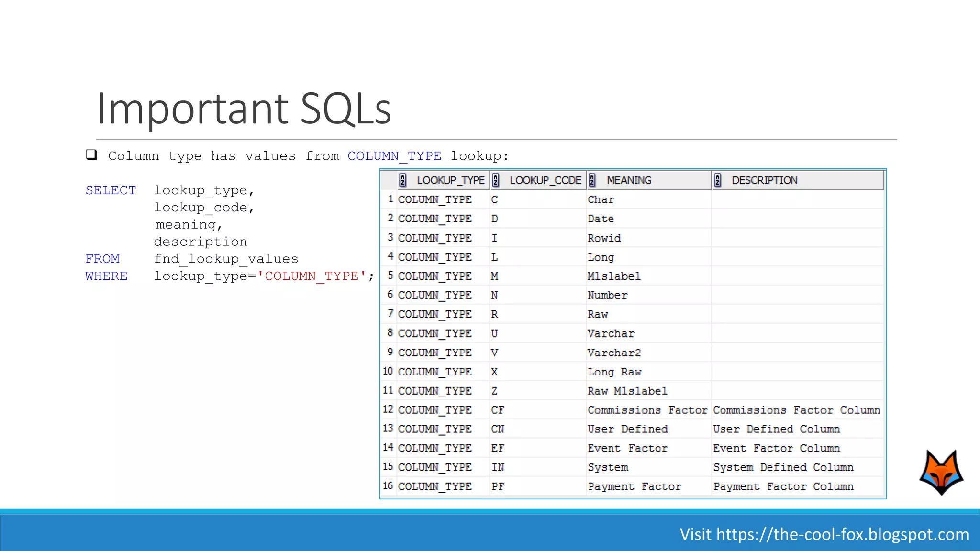Click the sort icon beside MEANING header
Screen dimensions: 980x551
pyautogui.click(x=592, y=180)
